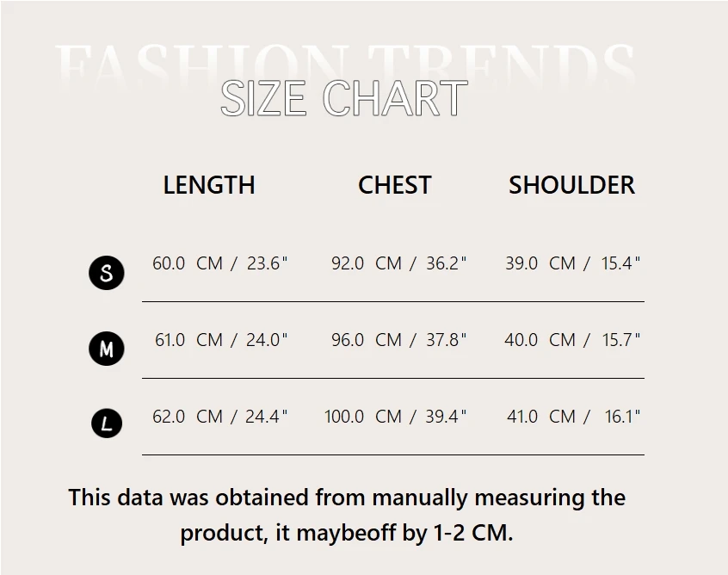Click the SIZE CHART outlined title
This screenshot has height=575, width=728.
pos(343,99)
